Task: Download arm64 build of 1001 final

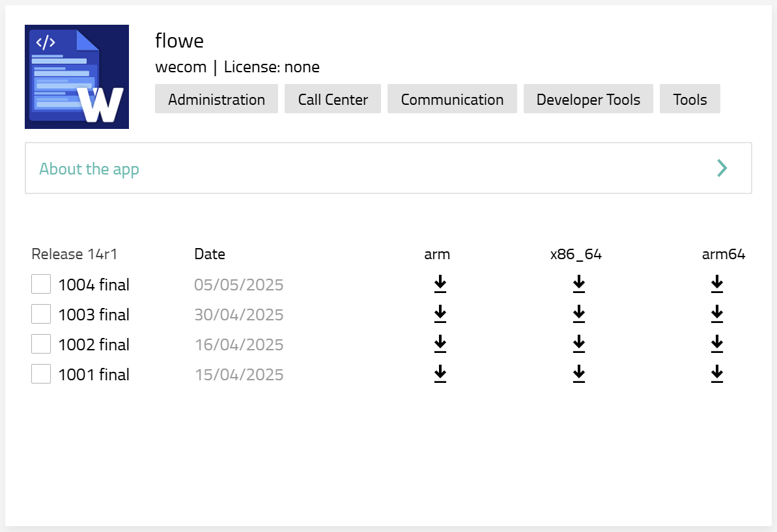Action: (717, 374)
